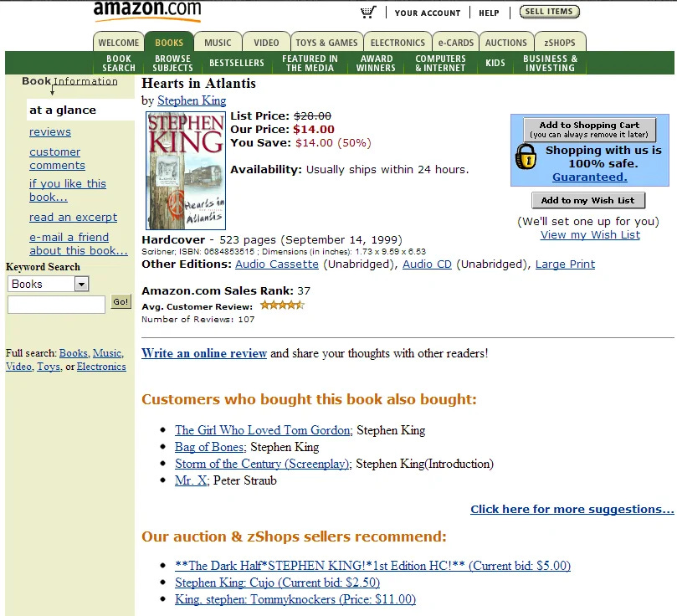677x616 pixels.
Task: Open Book Search in green navigation bar
Action: (x=119, y=63)
